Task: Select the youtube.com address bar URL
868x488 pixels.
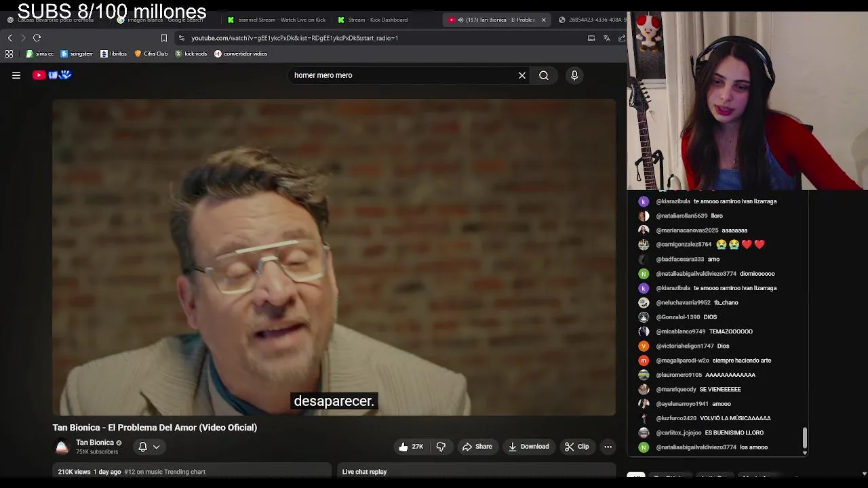Action: pyautogui.click(x=294, y=38)
